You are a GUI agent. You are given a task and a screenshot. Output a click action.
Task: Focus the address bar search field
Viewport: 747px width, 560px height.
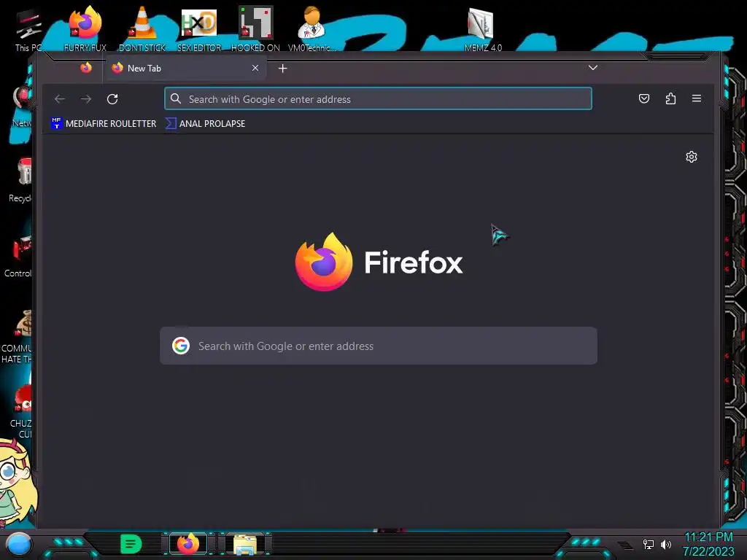(379, 98)
